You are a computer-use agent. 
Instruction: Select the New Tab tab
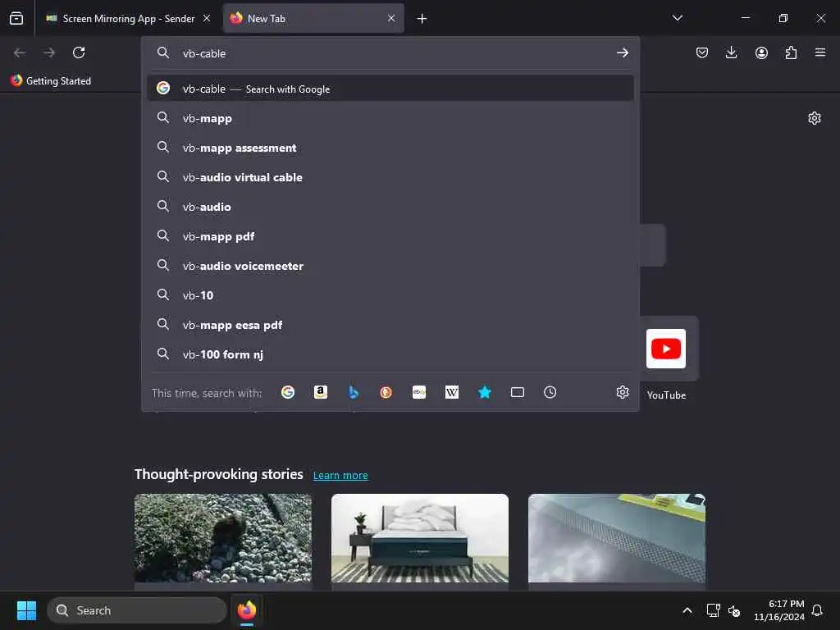pyautogui.click(x=313, y=19)
